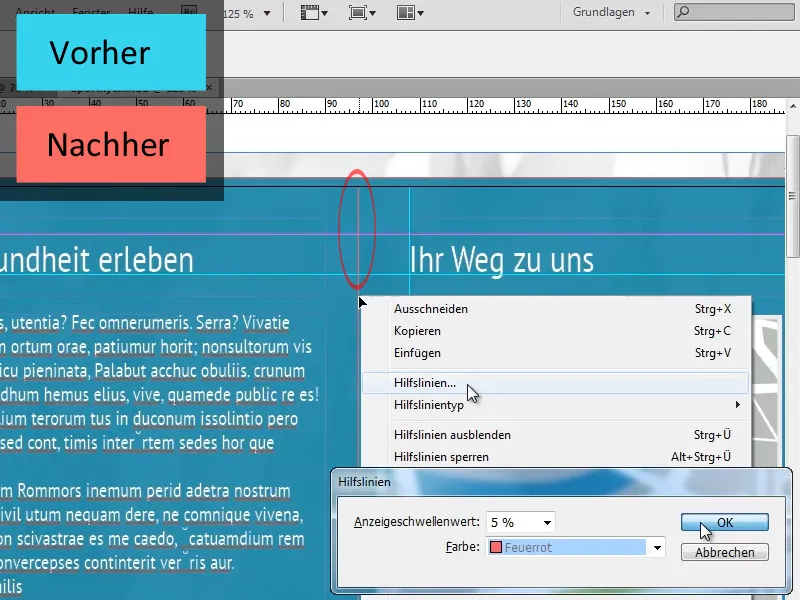Screen dimensions: 800x600
Task: Confirm the Hilfslinien dialog with OK
Action: click(724, 522)
